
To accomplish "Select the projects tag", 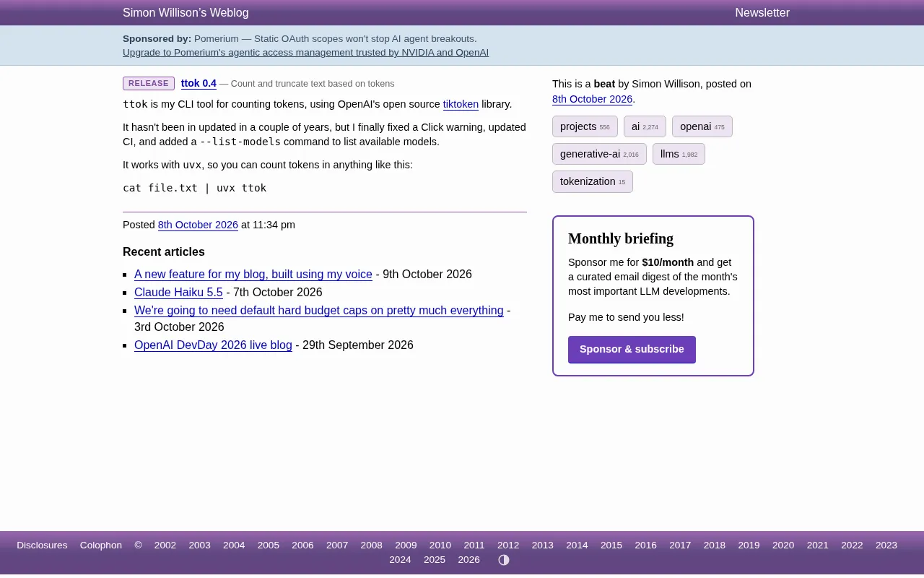I will [585, 126].
